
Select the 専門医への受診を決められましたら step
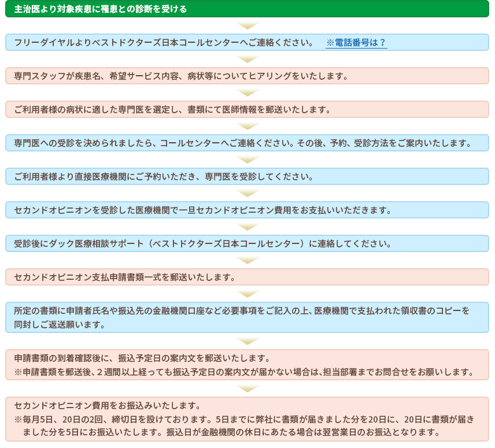[x=247, y=143]
